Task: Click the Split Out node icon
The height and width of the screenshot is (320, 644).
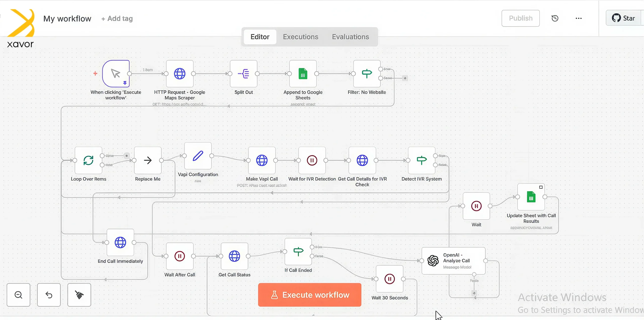Action: 244,74
